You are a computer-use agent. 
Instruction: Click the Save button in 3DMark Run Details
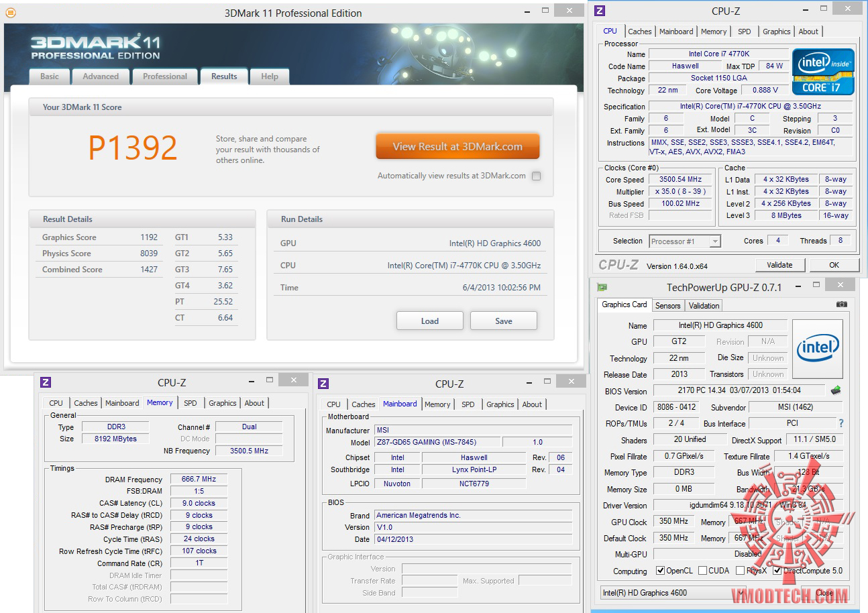point(504,321)
